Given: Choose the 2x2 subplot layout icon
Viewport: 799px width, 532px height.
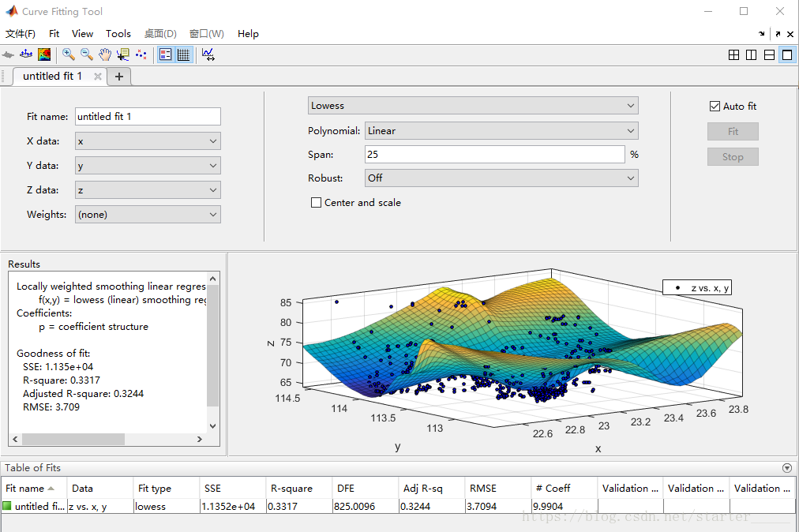Looking at the screenshot, I should click(x=733, y=54).
